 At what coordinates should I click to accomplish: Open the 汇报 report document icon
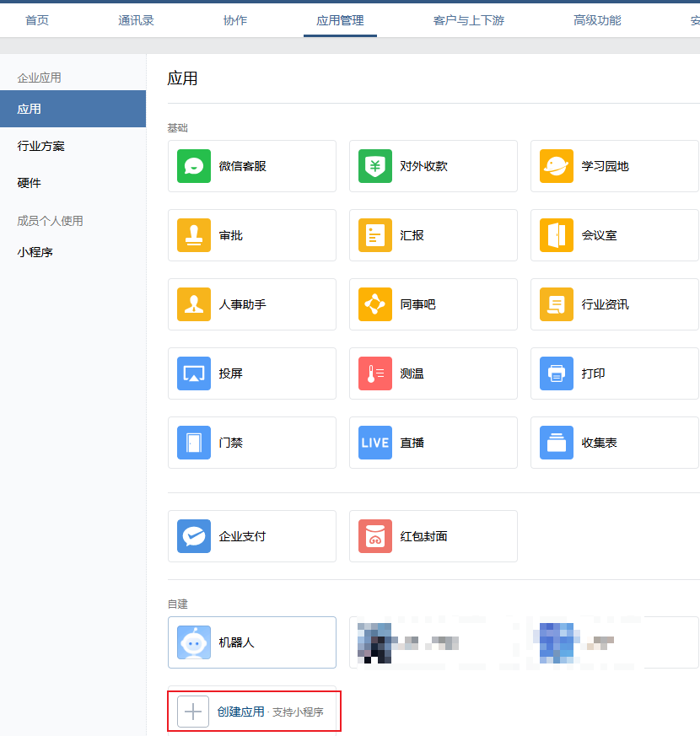[375, 235]
